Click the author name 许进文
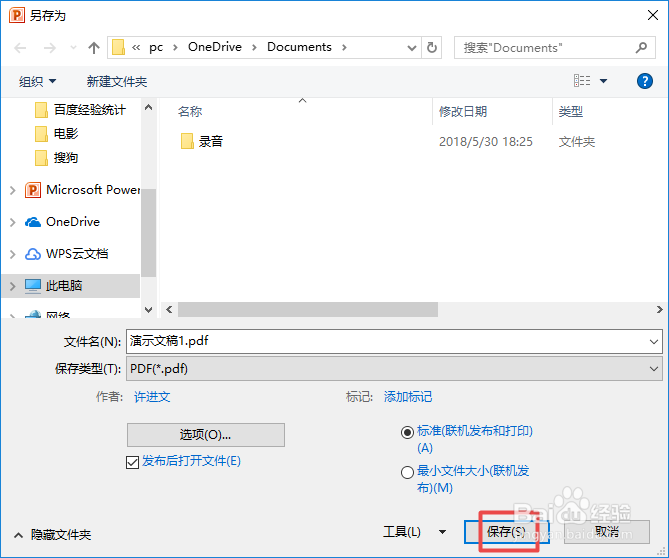The height and width of the screenshot is (558, 669). click(152, 397)
